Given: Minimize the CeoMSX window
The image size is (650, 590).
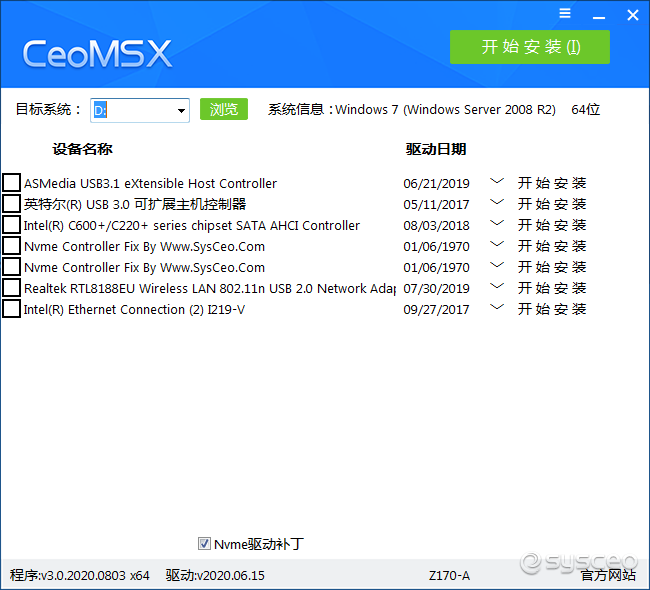Looking at the screenshot, I should (599, 18).
